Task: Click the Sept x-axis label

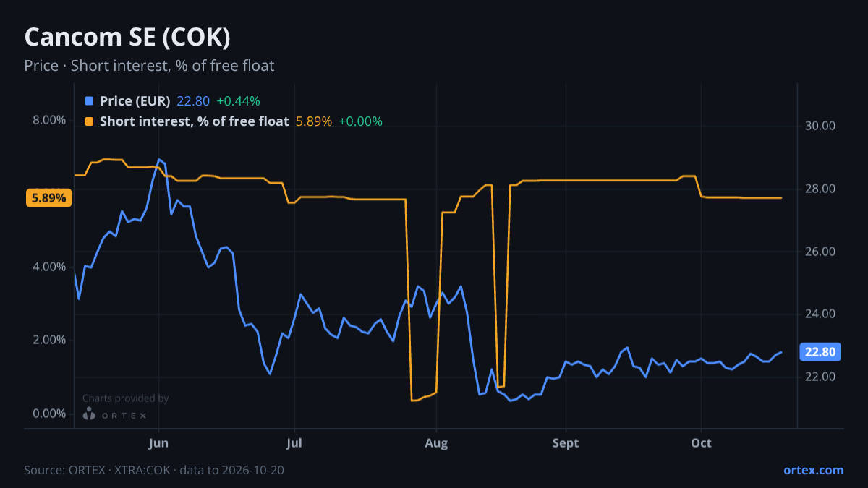Action: pos(566,443)
